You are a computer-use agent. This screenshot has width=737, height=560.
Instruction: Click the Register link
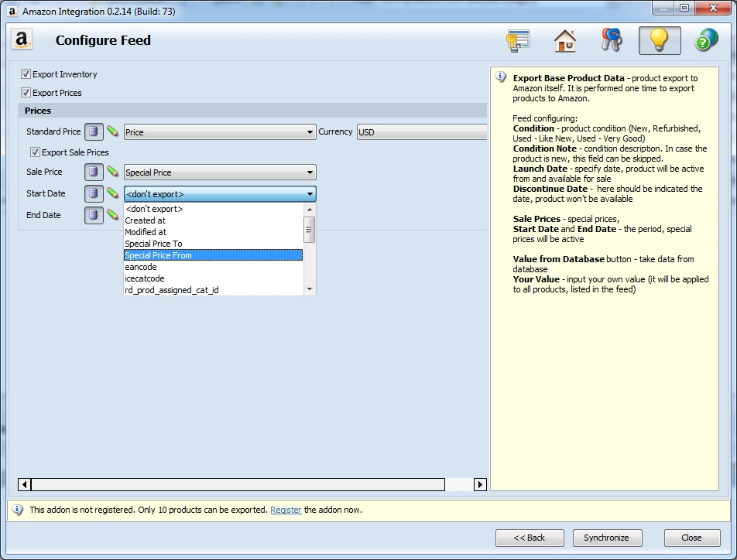coord(286,510)
